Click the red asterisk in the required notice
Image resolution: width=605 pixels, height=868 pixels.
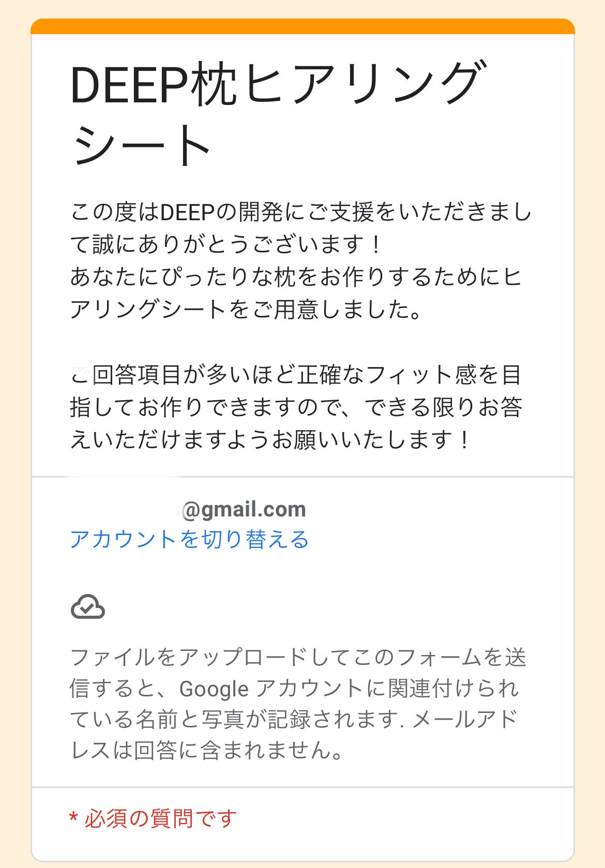tap(73, 819)
